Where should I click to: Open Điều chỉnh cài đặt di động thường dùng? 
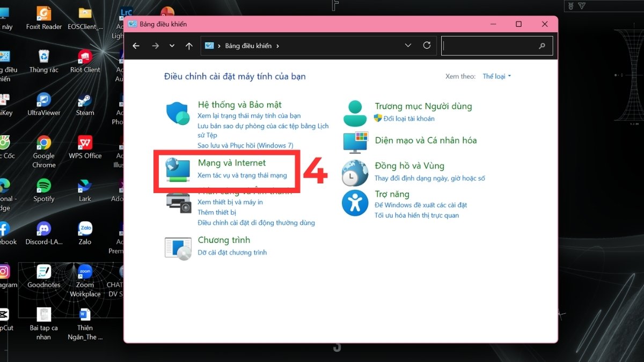point(256,223)
